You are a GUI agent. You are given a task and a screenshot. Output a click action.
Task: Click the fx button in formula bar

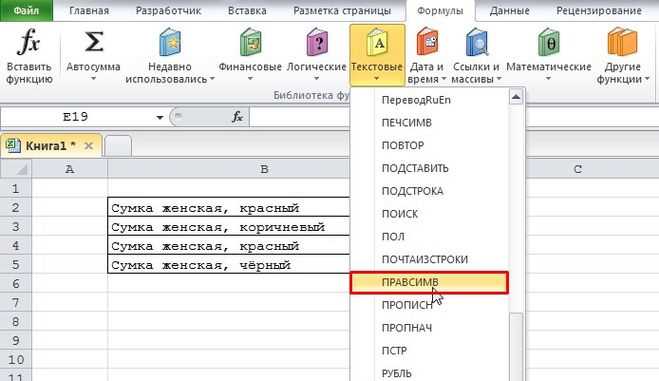(x=237, y=117)
